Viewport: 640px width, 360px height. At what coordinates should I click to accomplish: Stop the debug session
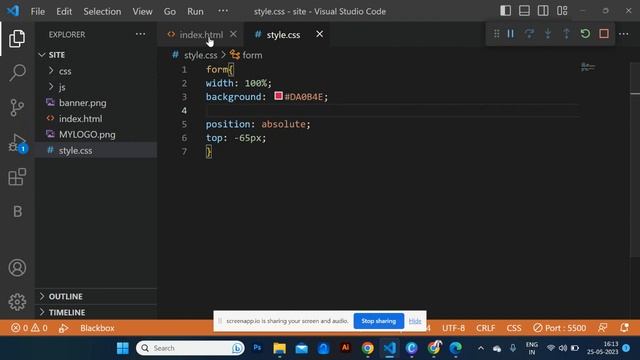604,34
